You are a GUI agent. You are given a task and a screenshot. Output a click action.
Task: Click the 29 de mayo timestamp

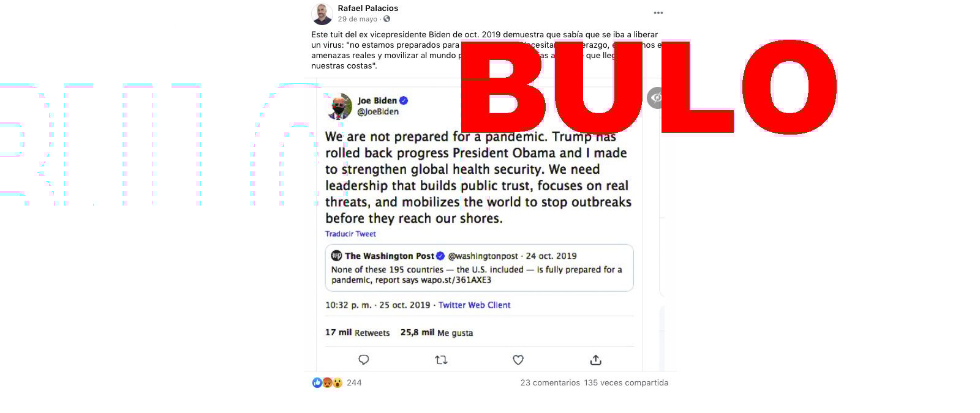tap(358, 19)
